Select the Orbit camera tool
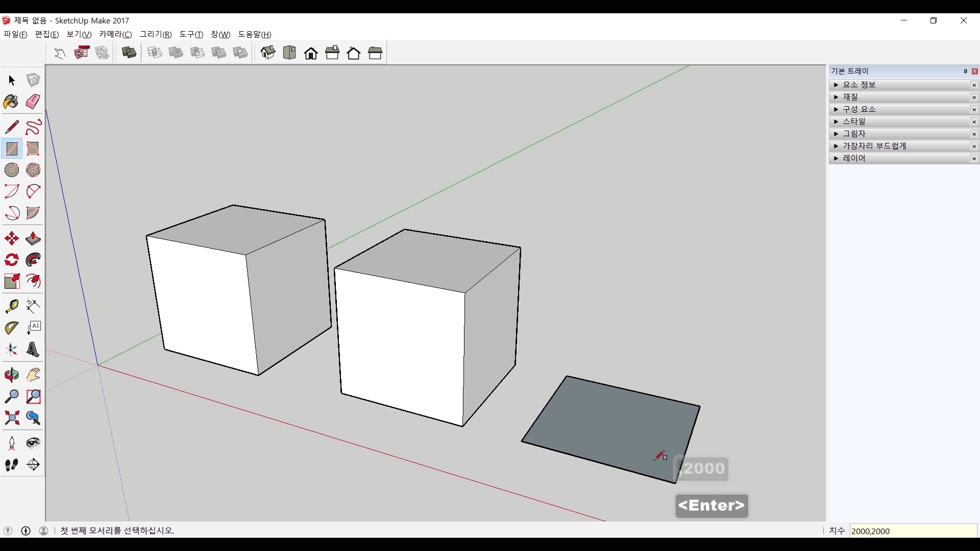980x551 pixels. 11,375
